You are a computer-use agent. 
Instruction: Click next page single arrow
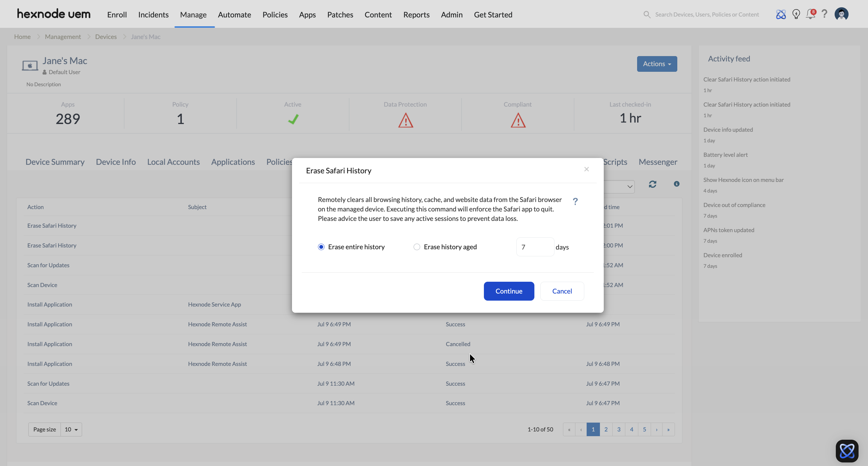click(x=656, y=429)
